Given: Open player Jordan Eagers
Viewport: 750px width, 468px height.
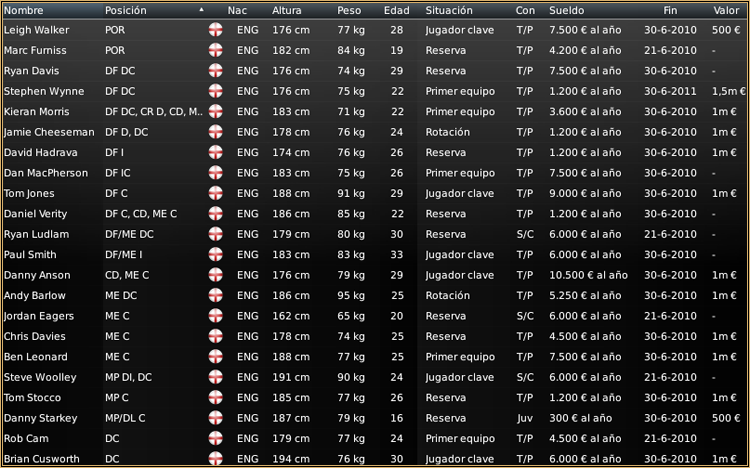Looking at the screenshot, I should (x=39, y=316).
